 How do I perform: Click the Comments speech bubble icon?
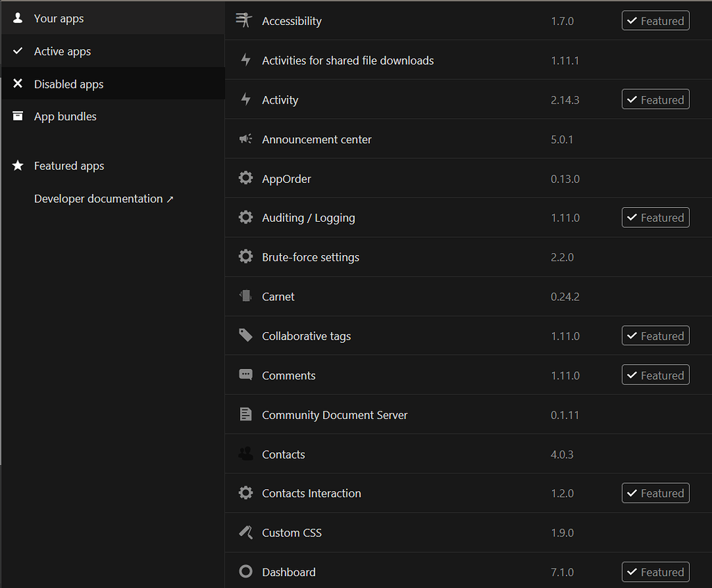click(x=245, y=375)
